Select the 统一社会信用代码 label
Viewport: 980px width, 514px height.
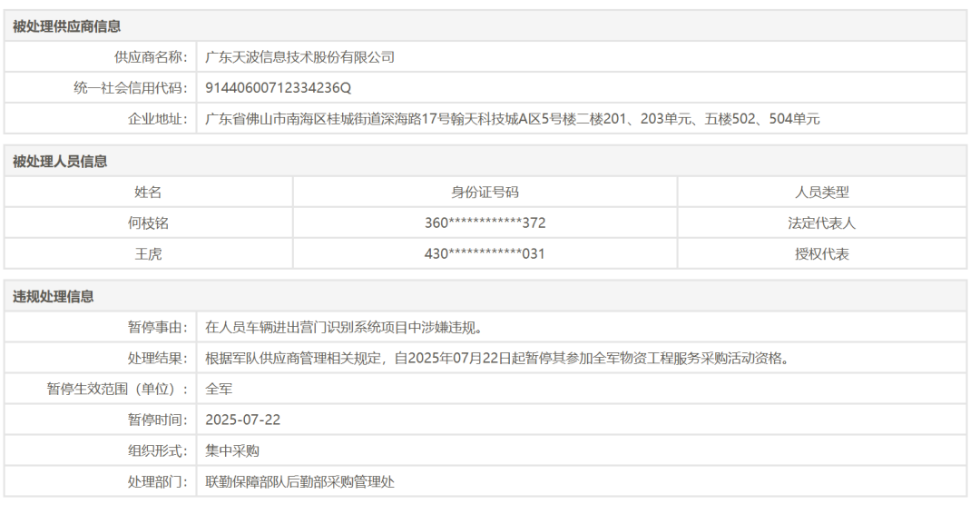130,87
